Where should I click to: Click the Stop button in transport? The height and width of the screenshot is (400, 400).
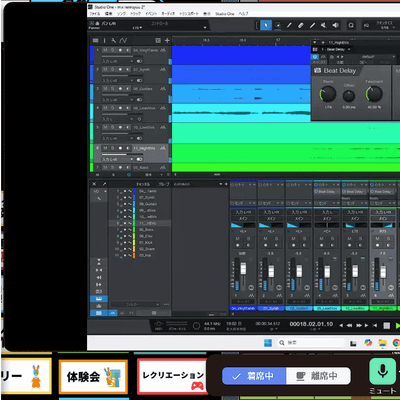(386, 325)
